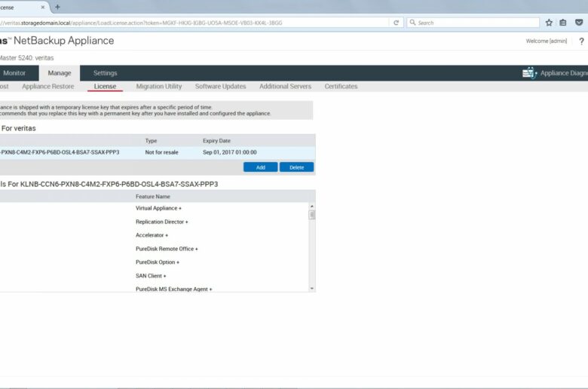This screenshot has width=588, height=389.
Task: Focus the browser Search field
Action: (x=473, y=23)
